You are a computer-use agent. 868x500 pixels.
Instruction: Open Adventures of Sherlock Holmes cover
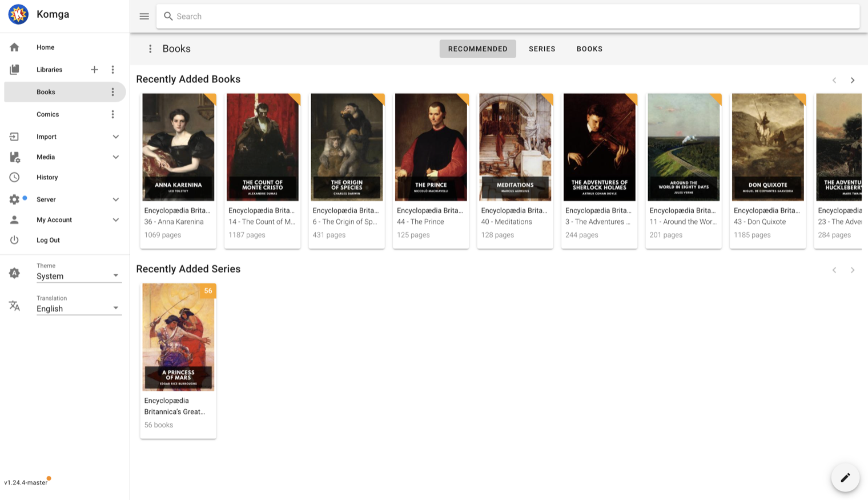pyautogui.click(x=600, y=147)
